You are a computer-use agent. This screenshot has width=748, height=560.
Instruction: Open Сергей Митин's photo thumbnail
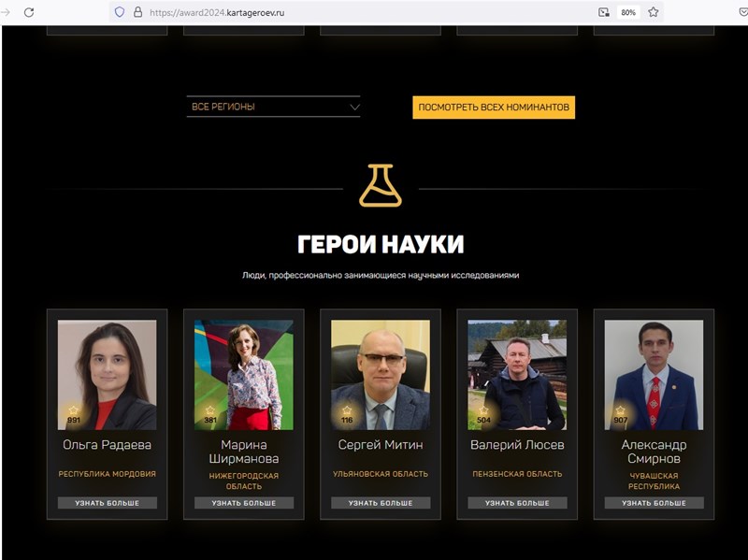click(x=381, y=375)
